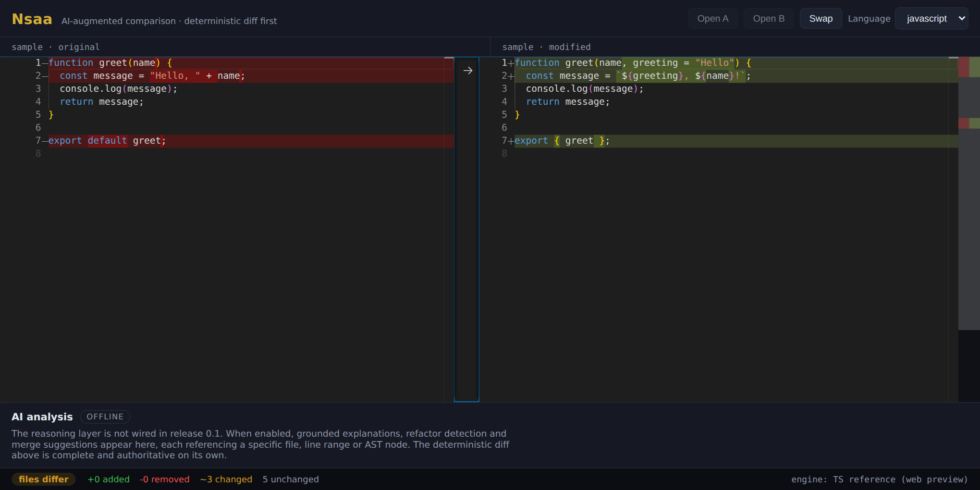Open the javascript language dropdown
This screenshot has height=490, width=980.
click(x=931, y=19)
